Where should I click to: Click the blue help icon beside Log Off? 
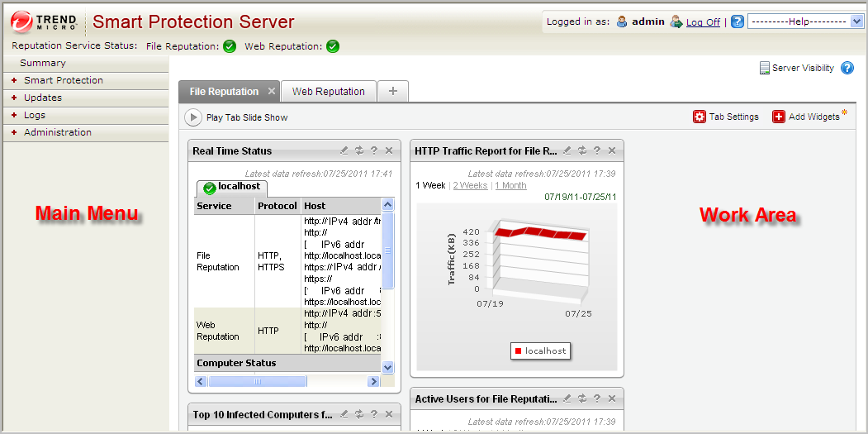click(x=738, y=22)
